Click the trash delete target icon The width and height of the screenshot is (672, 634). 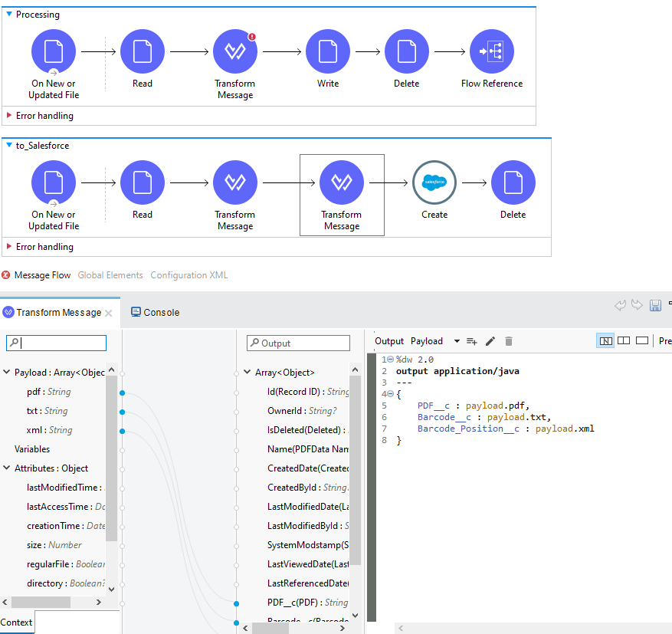(508, 341)
